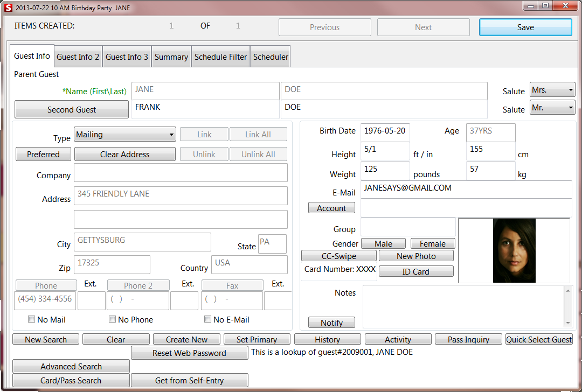Click the Link All button
Viewport: 582px width, 392px height.
tap(258, 134)
